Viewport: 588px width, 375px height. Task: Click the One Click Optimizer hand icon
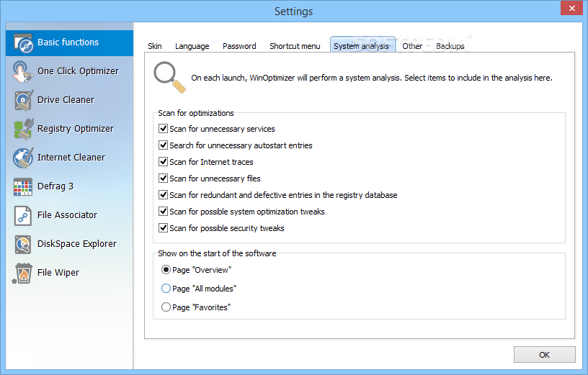tap(22, 71)
